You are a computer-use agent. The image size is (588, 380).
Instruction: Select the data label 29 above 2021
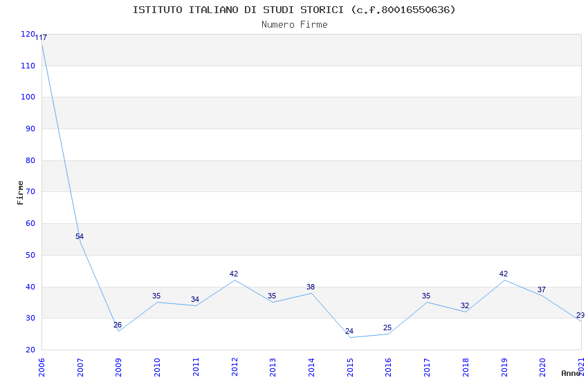click(x=580, y=315)
